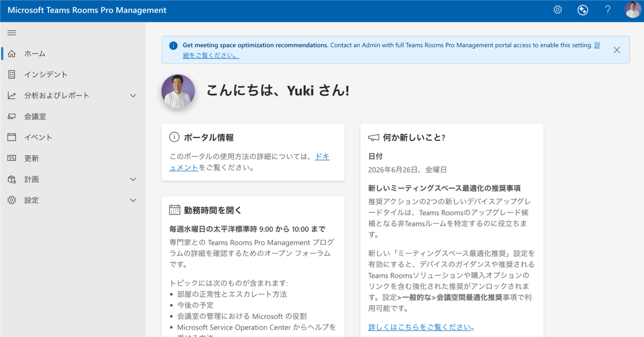Click the ポータル情報 info icon
This screenshot has width=644, height=337.
pos(174,137)
